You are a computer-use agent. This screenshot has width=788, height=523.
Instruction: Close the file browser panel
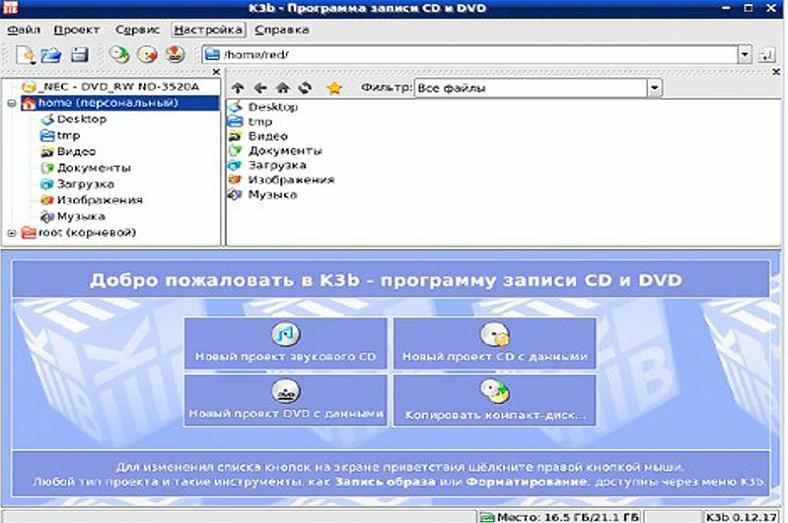[776, 72]
